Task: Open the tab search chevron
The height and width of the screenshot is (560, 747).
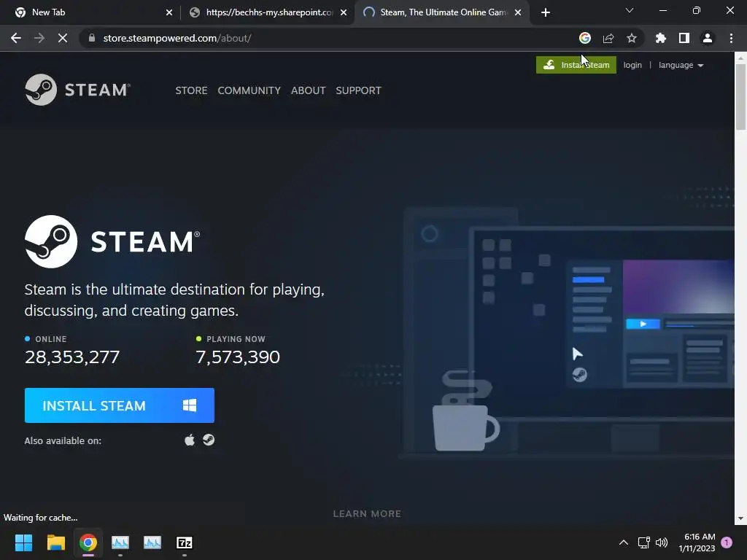Action: pyautogui.click(x=630, y=10)
